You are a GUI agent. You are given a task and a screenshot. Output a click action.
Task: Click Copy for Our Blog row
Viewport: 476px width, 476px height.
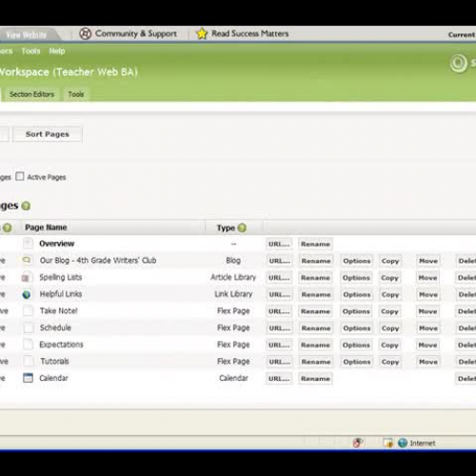coord(390,261)
